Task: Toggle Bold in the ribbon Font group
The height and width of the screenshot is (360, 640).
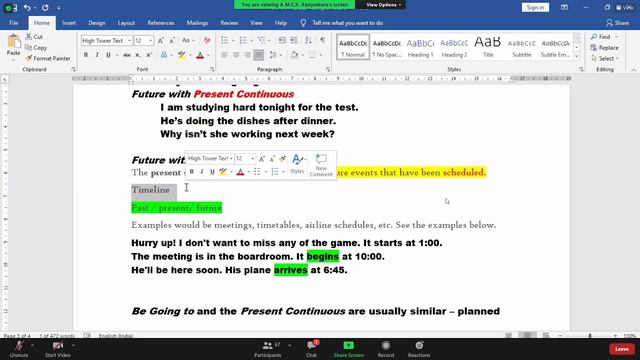Action: click(x=86, y=55)
